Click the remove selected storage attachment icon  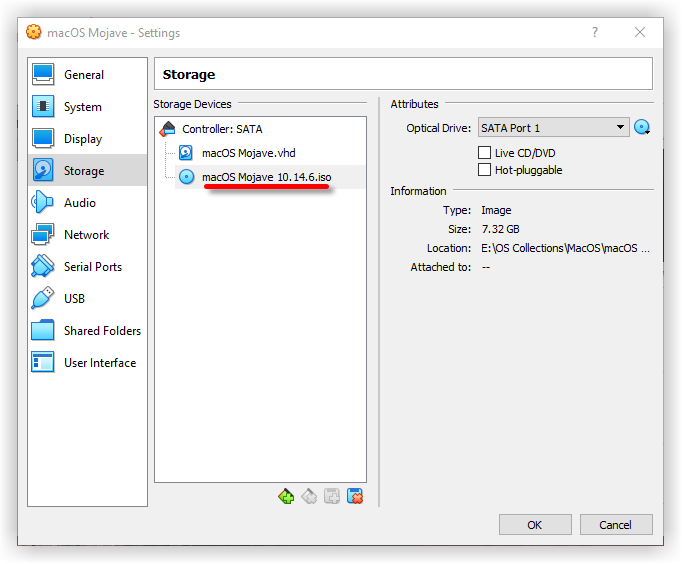tap(355, 496)
